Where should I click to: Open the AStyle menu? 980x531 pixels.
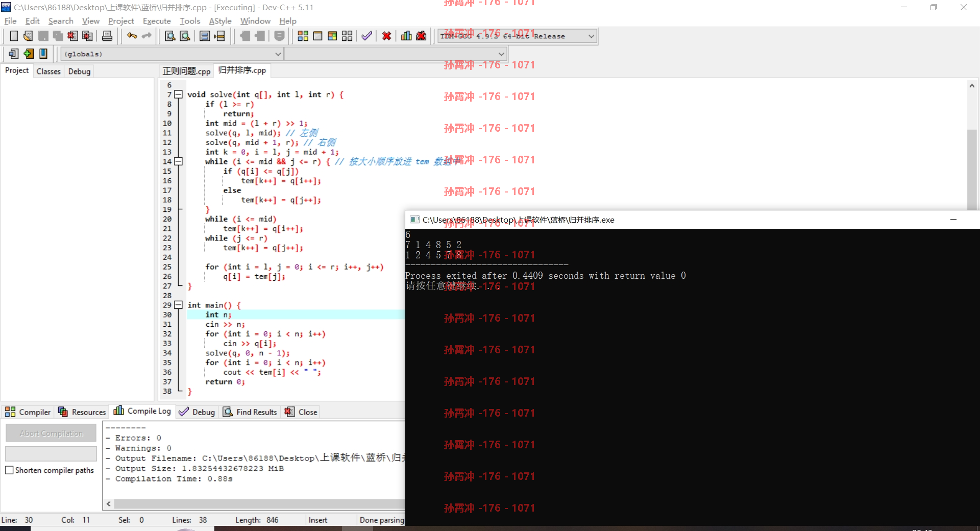(220, 21)
